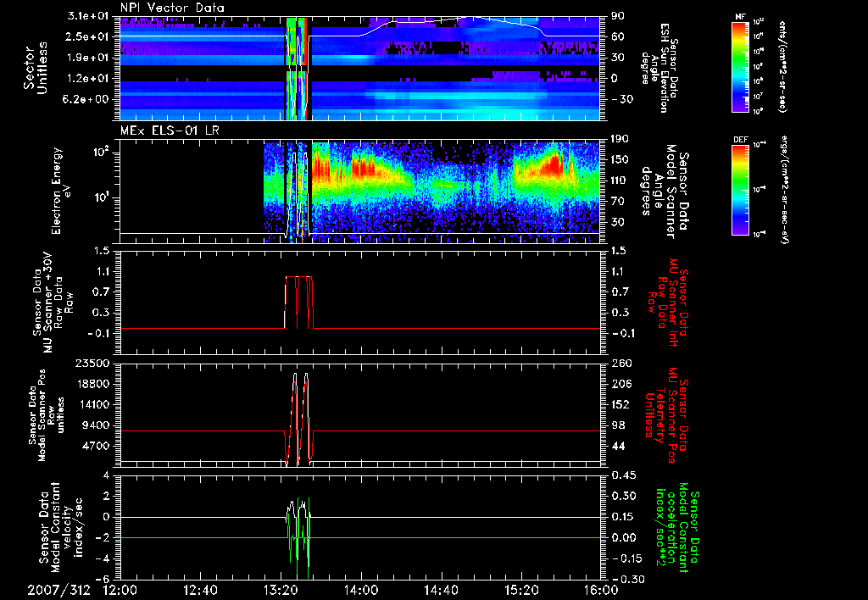Click the ESH Sun Elevation Angle axis title
Screen dimensions: 868x600
coord(659,68)
